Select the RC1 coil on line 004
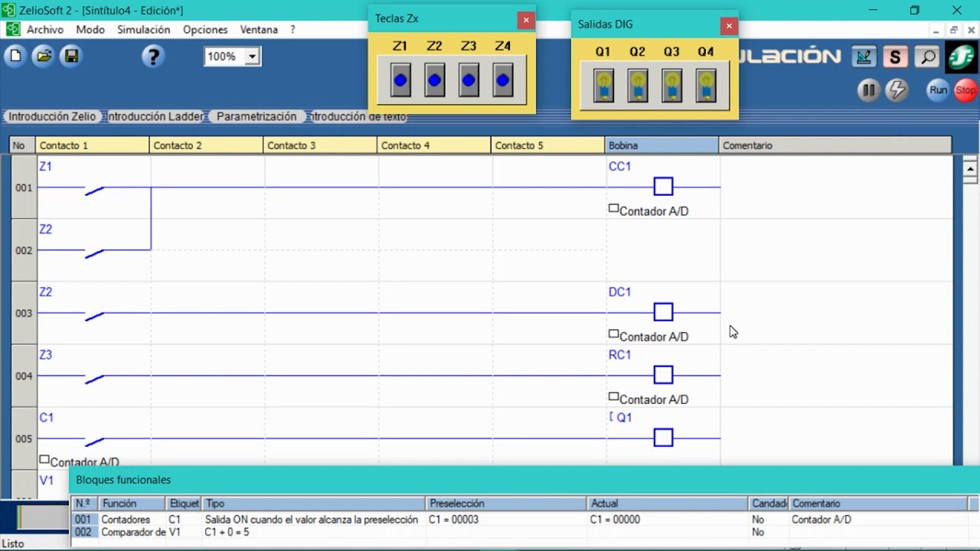 coord(663,375)
